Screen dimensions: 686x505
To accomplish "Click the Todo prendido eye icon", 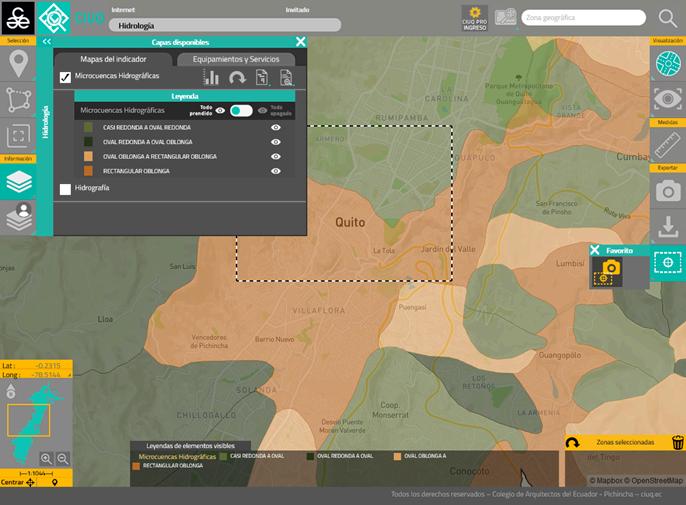I will pyautogui.click(x=220, y=110).
